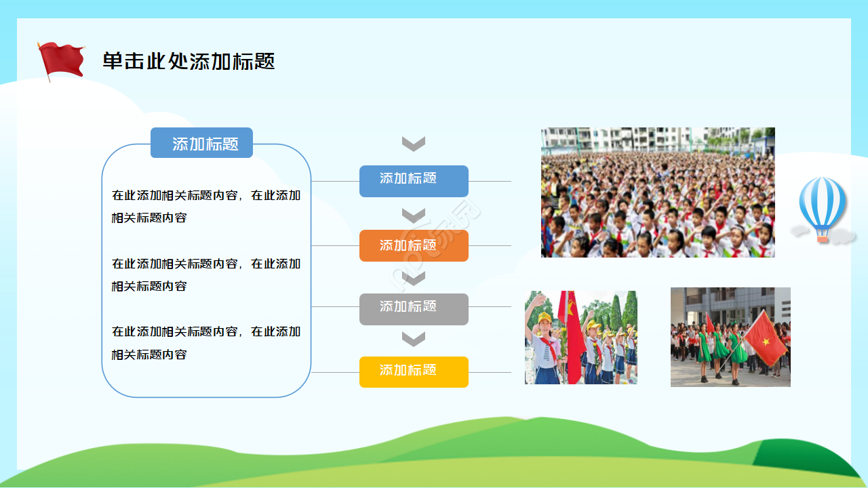Screen dimensions: 868x488
Task: Select the photo of girls in green dresses
Action: tap(730, 337)
